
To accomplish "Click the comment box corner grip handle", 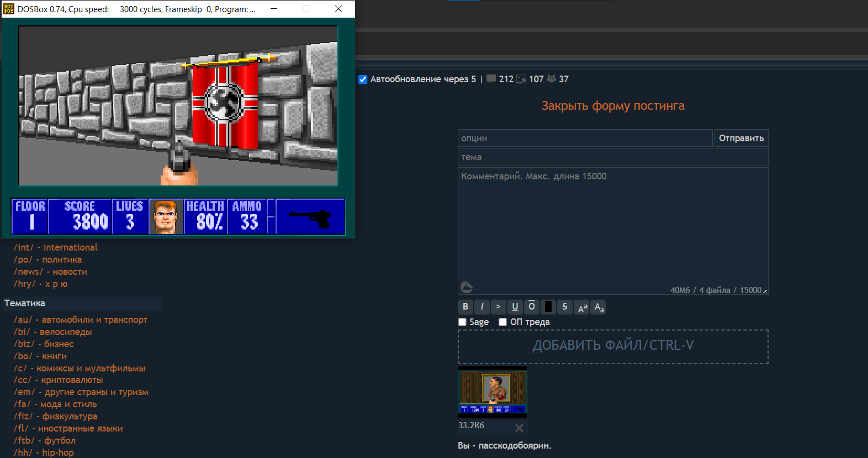I will [x=765, y=291].
